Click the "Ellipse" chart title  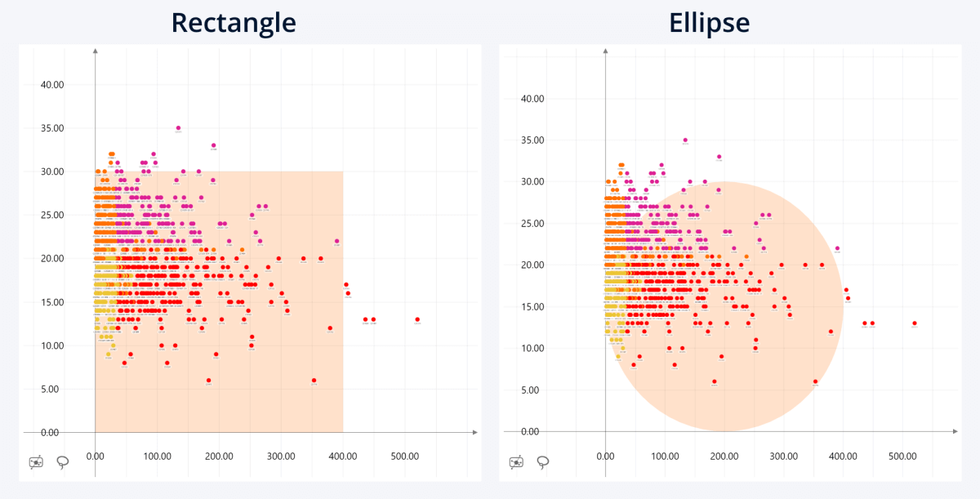(x=709, y=22)
